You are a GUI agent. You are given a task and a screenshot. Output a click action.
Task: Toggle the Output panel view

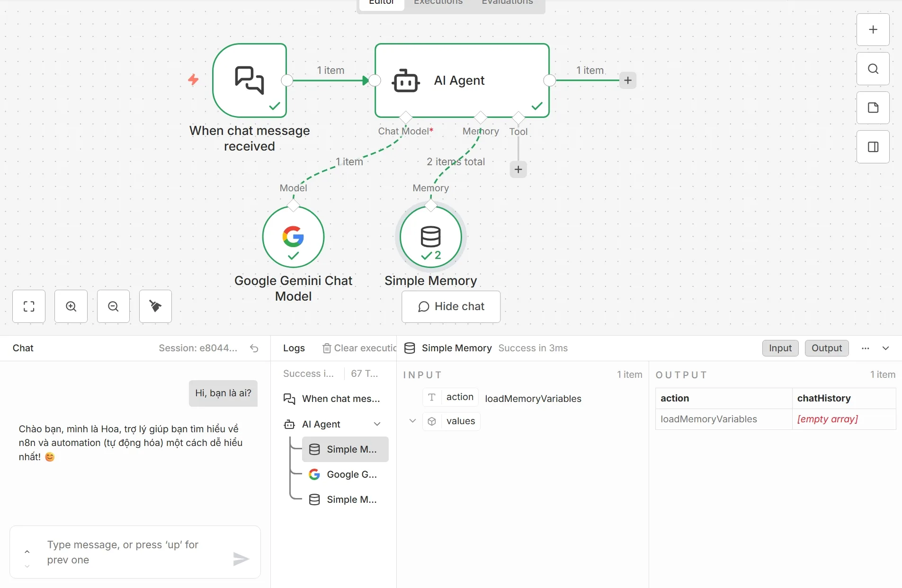coord(826,348)
